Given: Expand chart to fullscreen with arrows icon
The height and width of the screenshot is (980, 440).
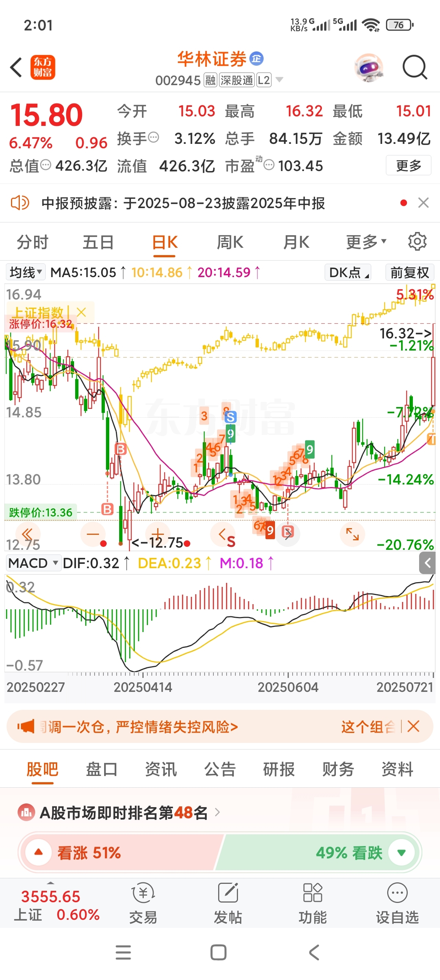Looking at the screenshot, I should 352,534.
